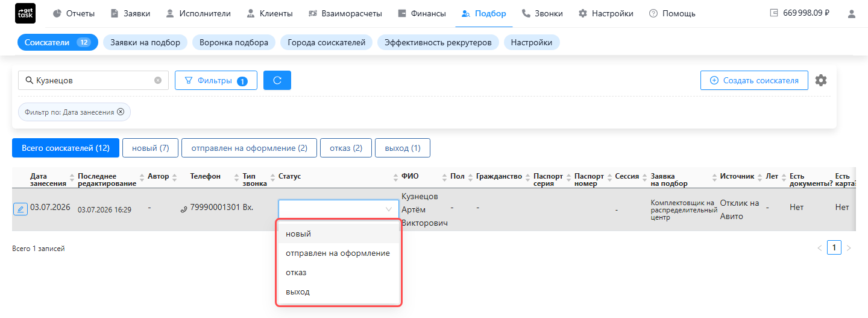Sort by Дата занесения column
The height and width of the screenshot is (318, 868).
(x=72, y=177)
